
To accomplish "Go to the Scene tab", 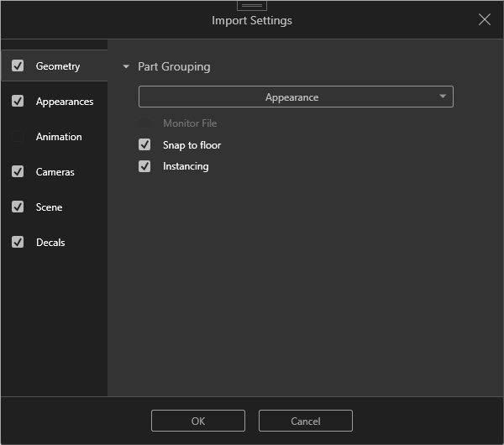I will [50, 207].
